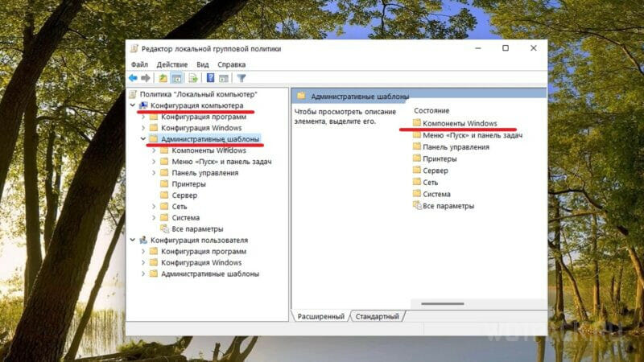
Task: Open Сервер in the right pane
Action: click(x=436, y=171)
